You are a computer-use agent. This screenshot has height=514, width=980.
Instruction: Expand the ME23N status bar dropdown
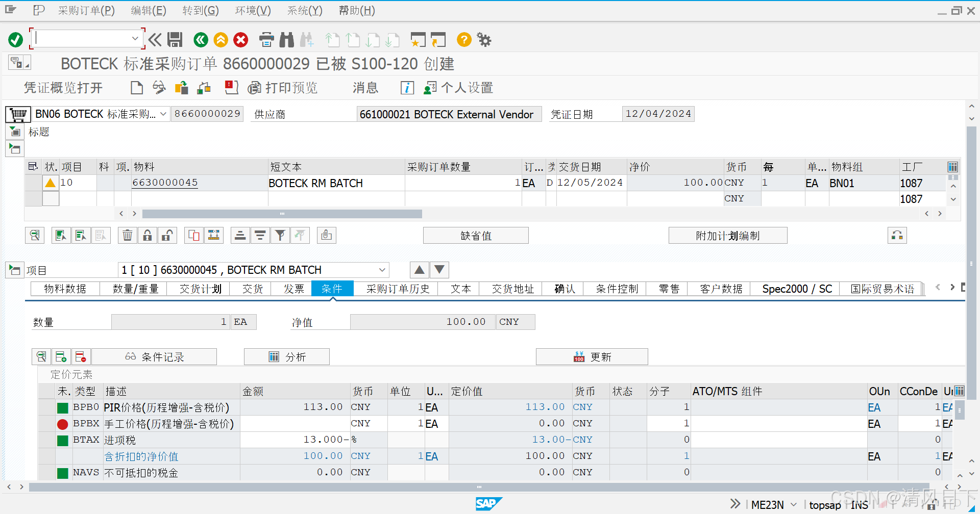794,504
